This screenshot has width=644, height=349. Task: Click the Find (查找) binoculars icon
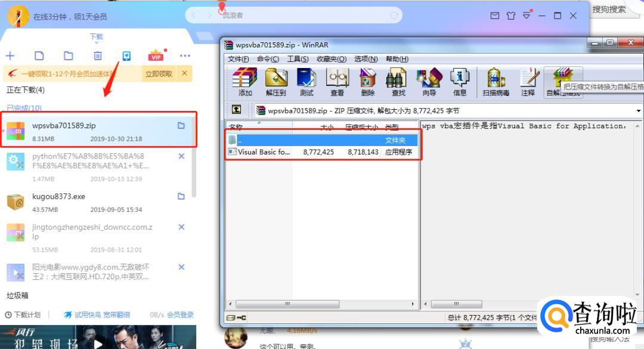[398, 82]
